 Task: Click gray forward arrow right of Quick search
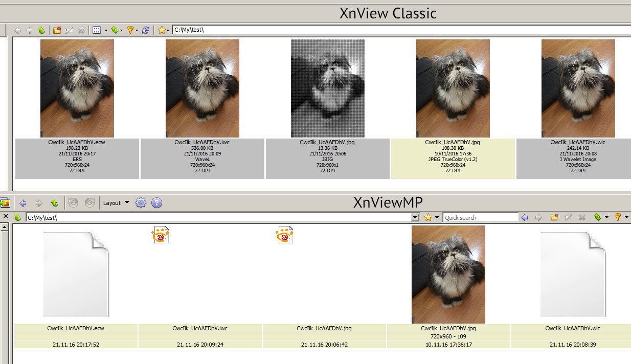point(538,217)
